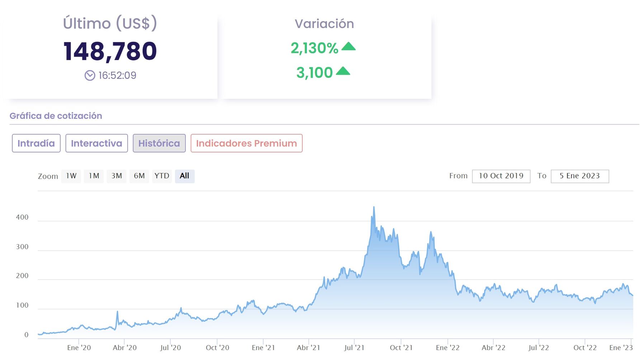Select the Histórica chart tab

159,143
